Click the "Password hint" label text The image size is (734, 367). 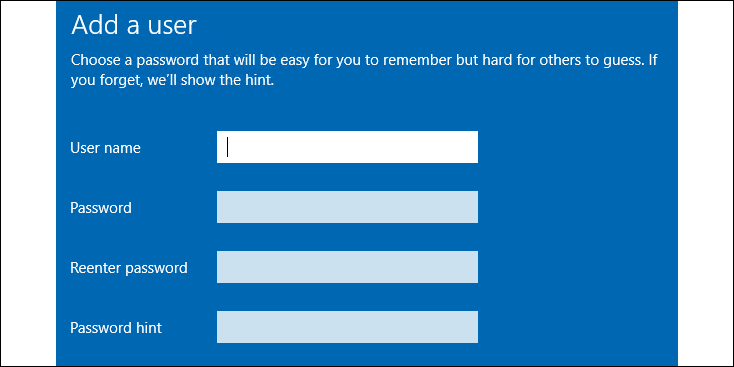116,328
